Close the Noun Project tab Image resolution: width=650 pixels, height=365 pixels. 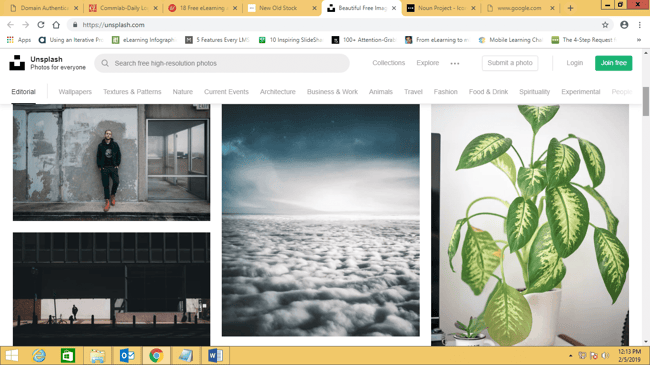pos(473,8)
